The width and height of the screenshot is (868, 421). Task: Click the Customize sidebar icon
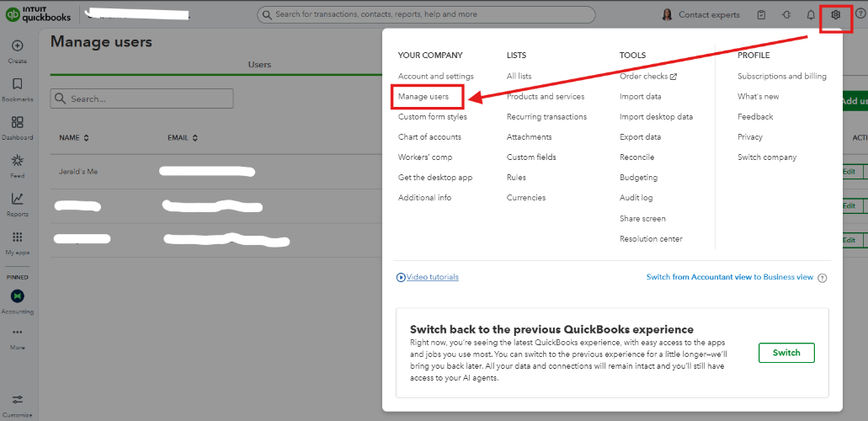18,400
